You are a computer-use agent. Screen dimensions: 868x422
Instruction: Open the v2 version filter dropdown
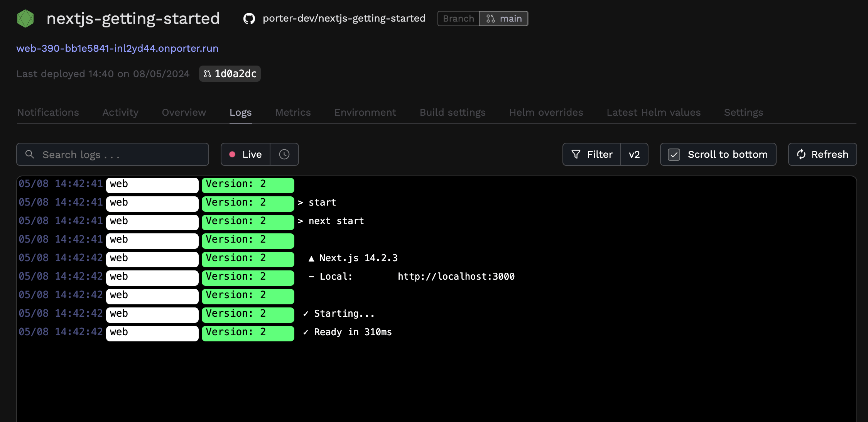click(x=634, y=154)
